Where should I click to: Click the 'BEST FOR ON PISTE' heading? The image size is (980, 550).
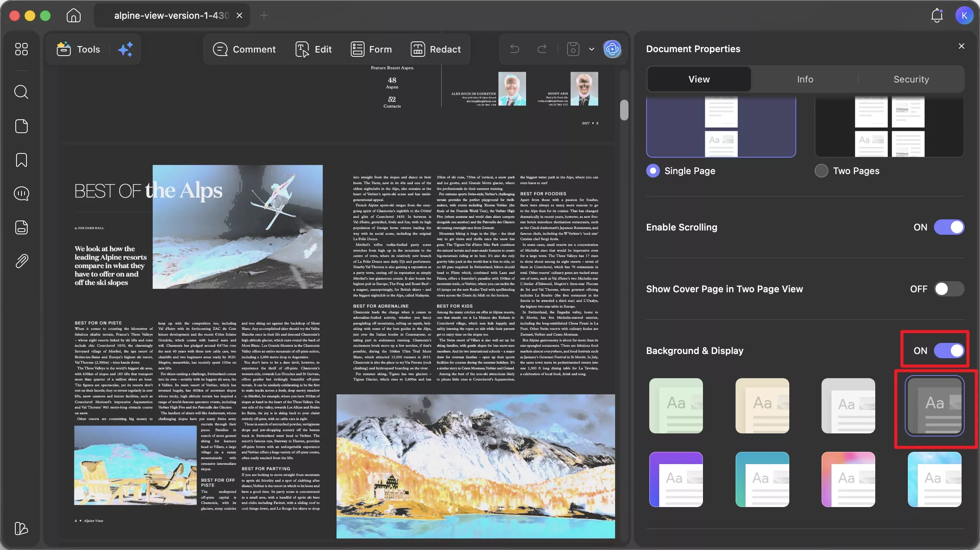(98, 323)
